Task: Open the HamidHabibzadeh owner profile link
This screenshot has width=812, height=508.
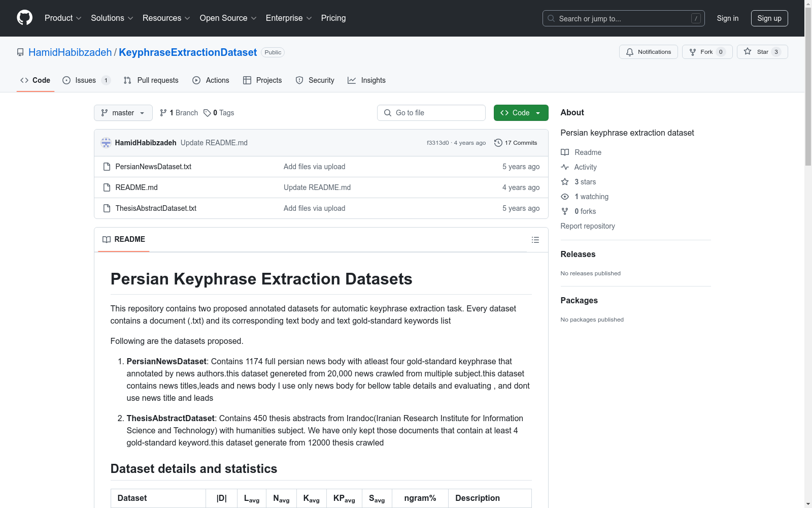Action: [x=70, y=52]
